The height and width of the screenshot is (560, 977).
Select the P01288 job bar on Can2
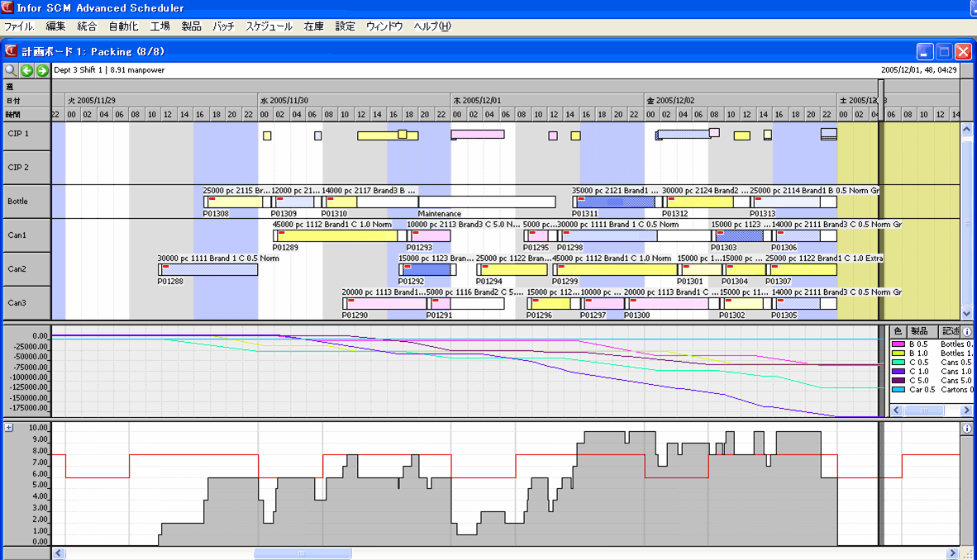208,270
